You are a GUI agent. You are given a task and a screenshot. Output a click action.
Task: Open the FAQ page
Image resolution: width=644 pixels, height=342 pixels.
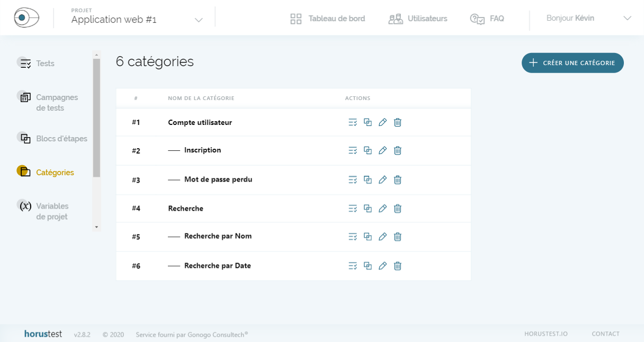point(487,19)
